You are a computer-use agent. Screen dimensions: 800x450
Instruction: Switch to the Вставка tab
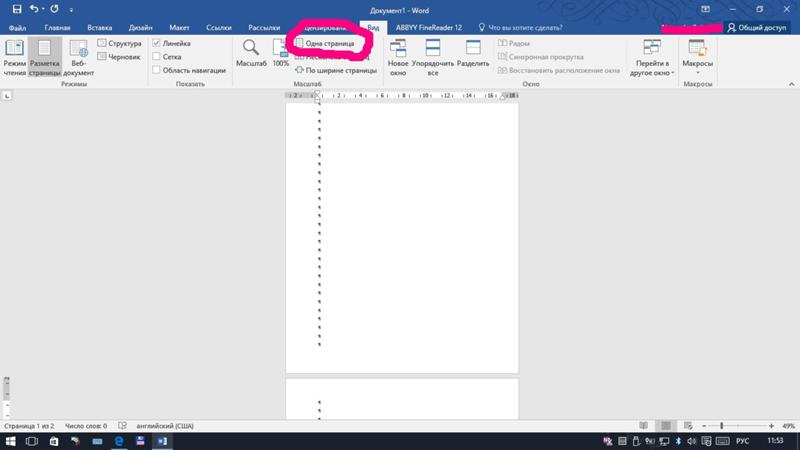(x=99, y=28)
